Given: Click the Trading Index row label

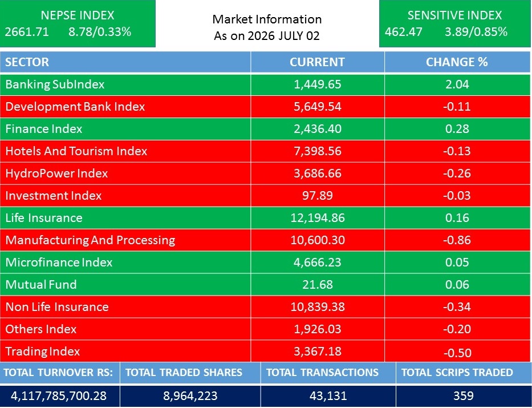Looking at the screenshot, I should tap(43, 352).
